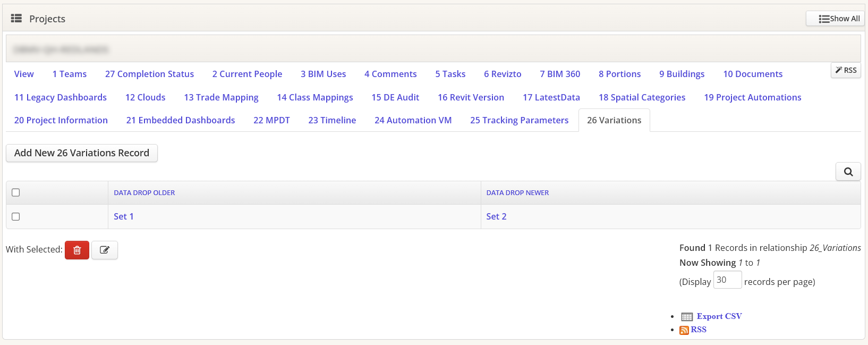
Task: Click the Export CSV table icon
Action: (687, 317)
